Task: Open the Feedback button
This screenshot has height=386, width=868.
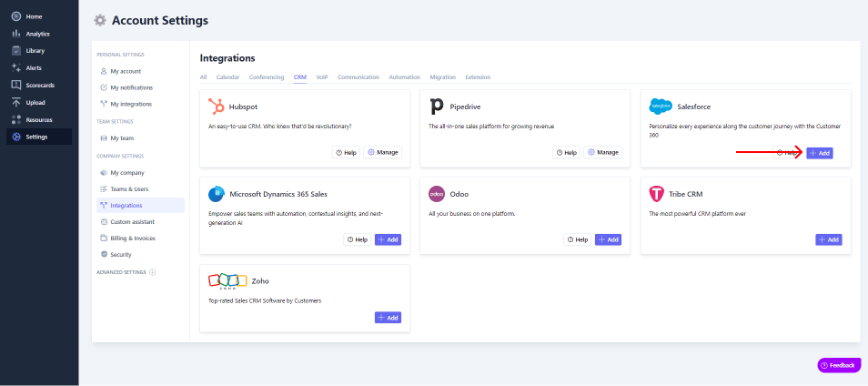Action: [x=838, y=365]
